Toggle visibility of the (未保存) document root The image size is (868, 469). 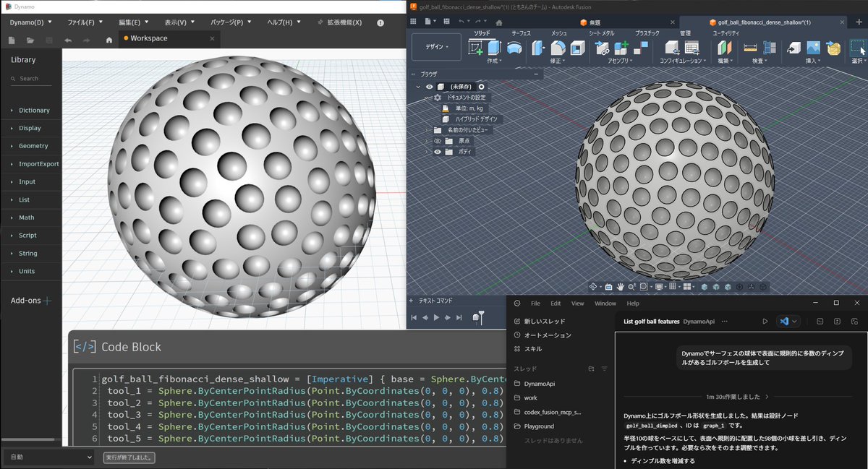pyautogui.click(x=429, y=87)
